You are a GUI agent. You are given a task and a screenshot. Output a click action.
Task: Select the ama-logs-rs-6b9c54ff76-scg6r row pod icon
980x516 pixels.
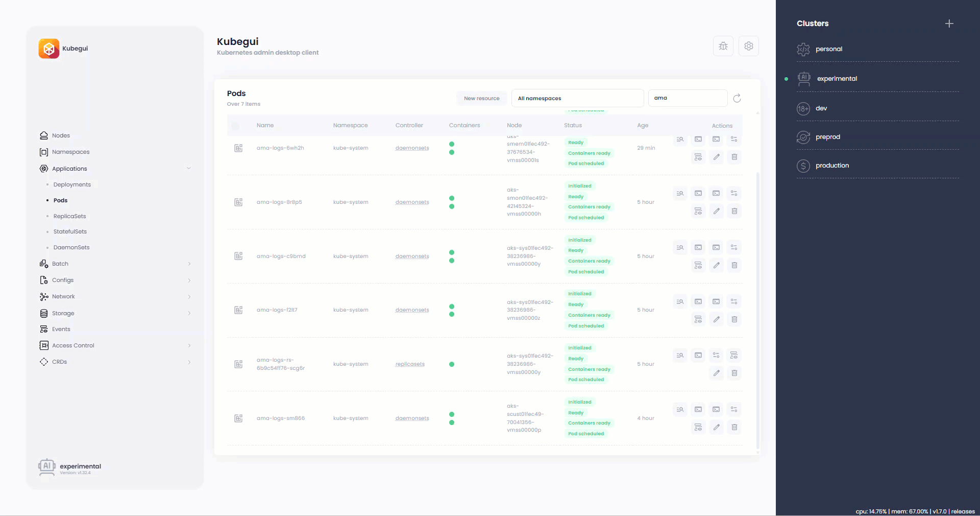pos(238,364)
